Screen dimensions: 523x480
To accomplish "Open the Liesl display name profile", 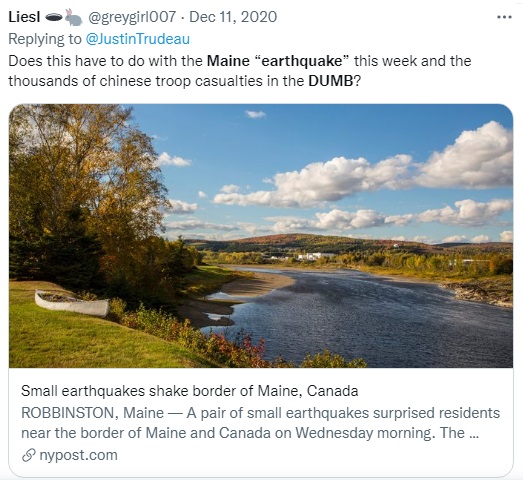I will [x=24, y=17].
